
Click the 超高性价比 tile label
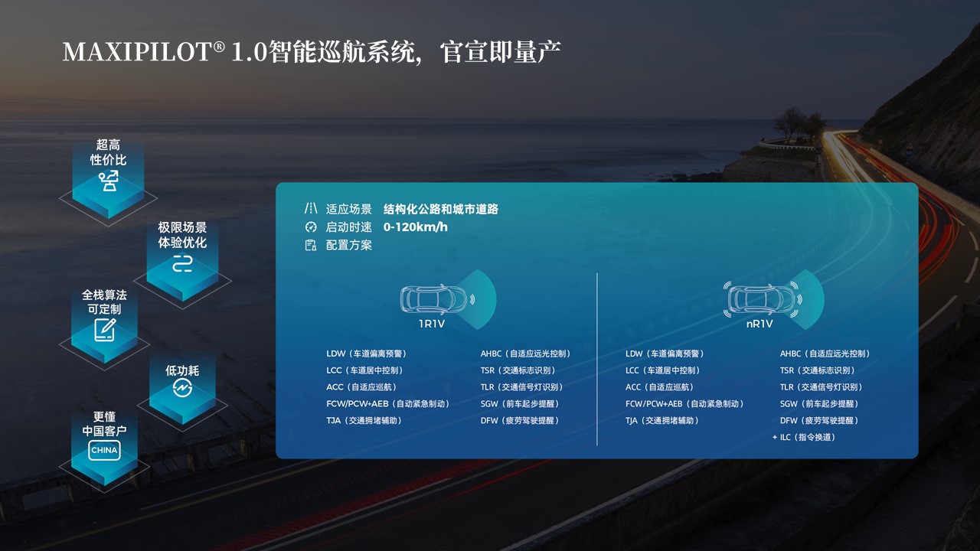(108, 152)
